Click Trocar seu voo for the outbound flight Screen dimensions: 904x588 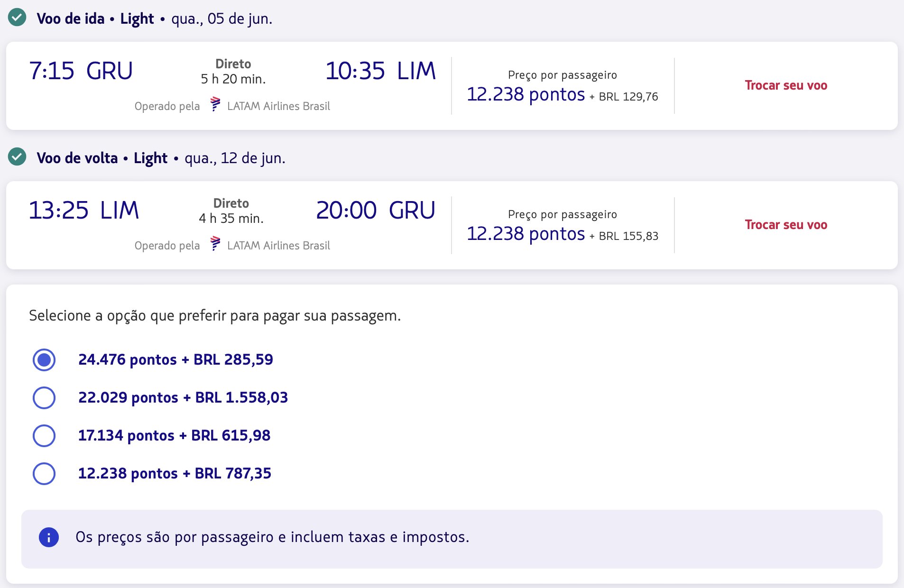click(786, 85)
